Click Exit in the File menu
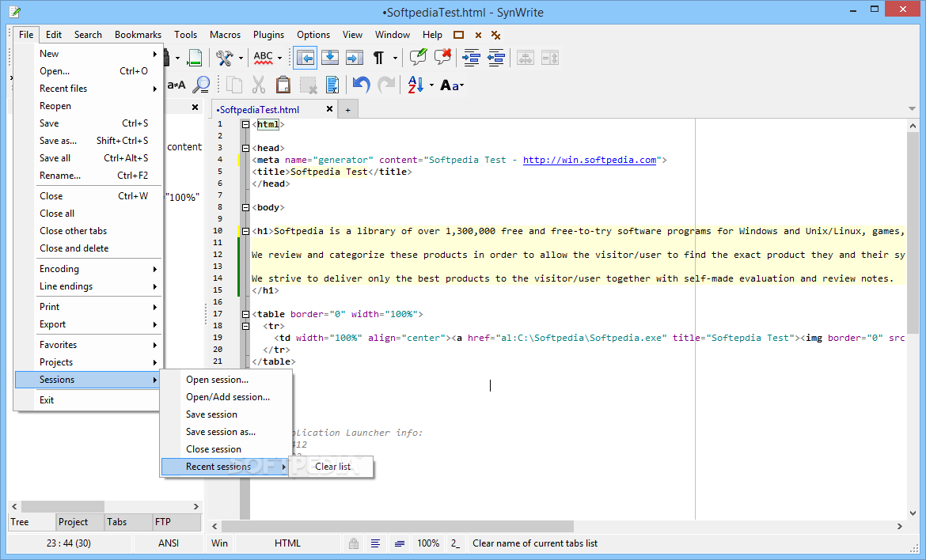The height and width of the screenshot is (560, 926). coord(89,400)
